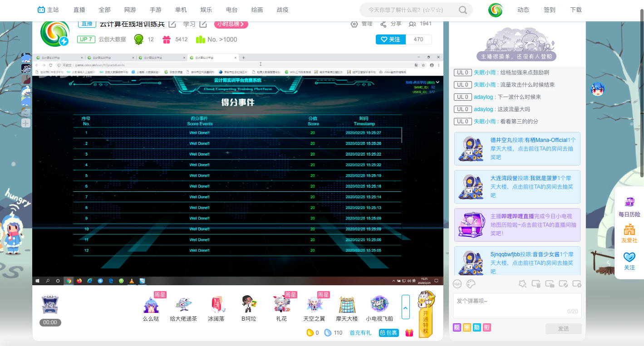Expand the in-stream user info chevron
Viewport: 644px width, 346px height.
click(x=438, y=82)
